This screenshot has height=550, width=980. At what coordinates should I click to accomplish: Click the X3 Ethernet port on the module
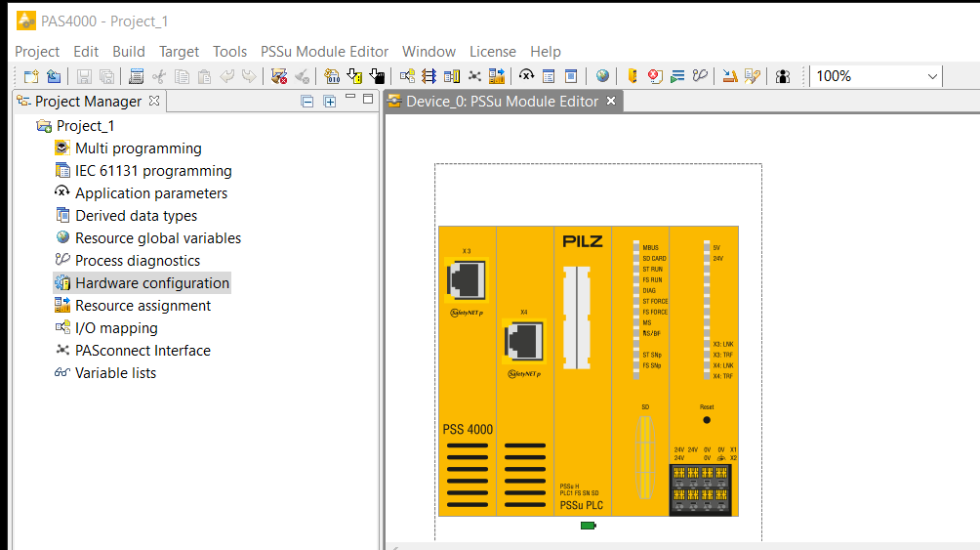[x=467, y=279]
